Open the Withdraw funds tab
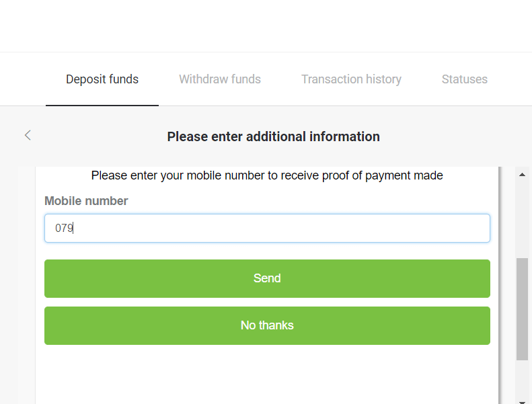Image resolution: width=532 pixels, height=404 pixels. (x=220, y=79)
